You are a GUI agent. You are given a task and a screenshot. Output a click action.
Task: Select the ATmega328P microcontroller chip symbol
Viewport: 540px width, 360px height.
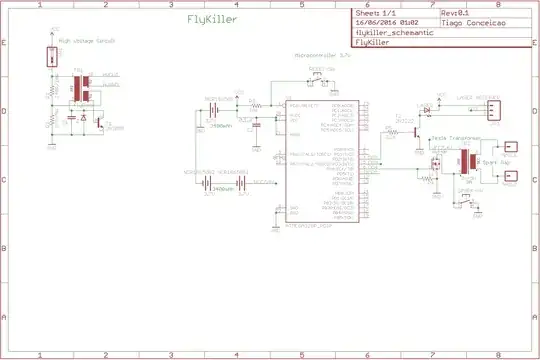pyautogui.click(x=322, y=161)
